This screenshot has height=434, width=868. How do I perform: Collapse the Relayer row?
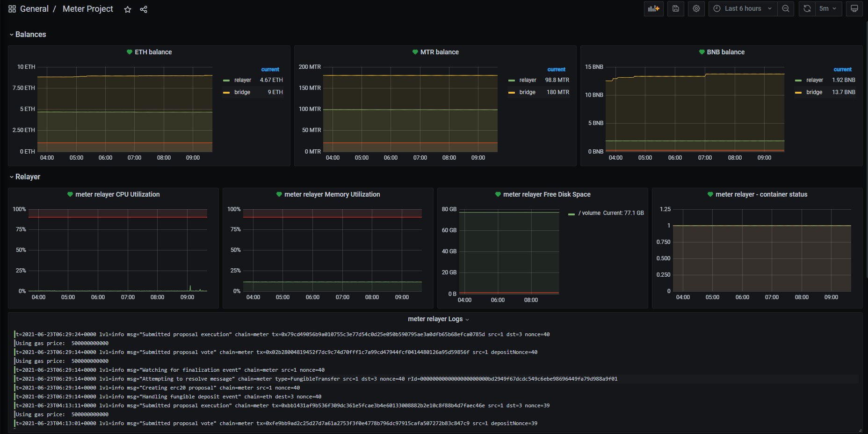[x=25, y=177]
